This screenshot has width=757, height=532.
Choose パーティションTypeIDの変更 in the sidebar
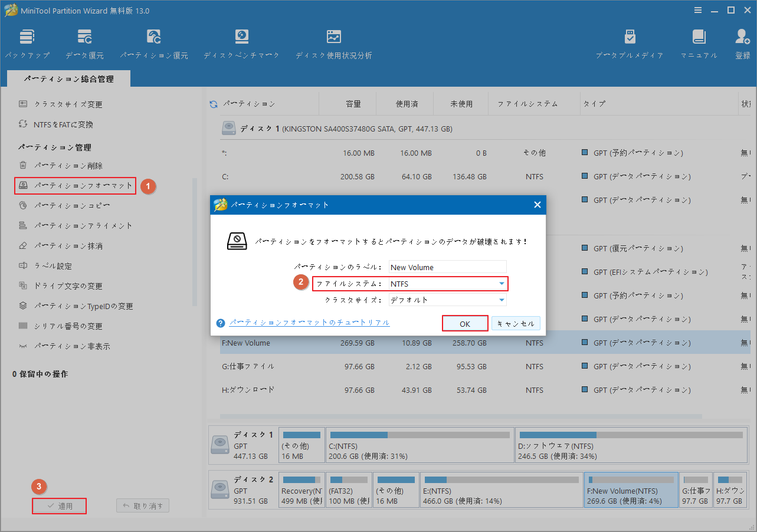[76, 306]
